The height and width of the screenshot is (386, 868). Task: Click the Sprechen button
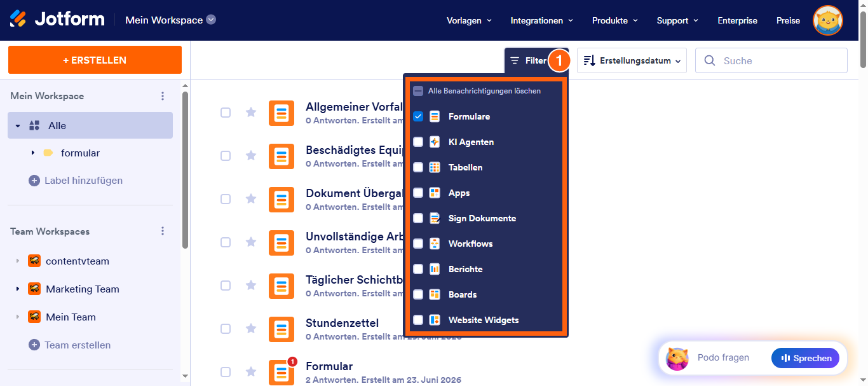click(x=805, y=358)
